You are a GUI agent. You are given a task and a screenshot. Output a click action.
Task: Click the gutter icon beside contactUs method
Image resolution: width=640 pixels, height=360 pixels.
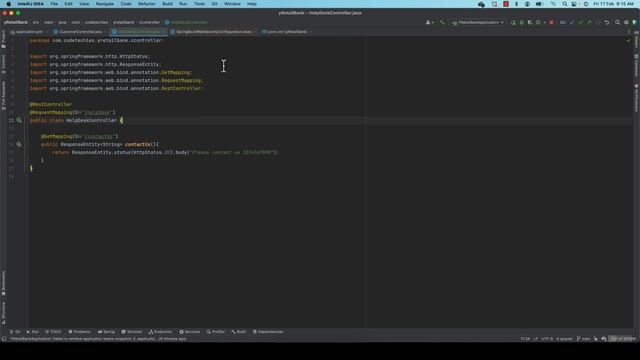19,144
